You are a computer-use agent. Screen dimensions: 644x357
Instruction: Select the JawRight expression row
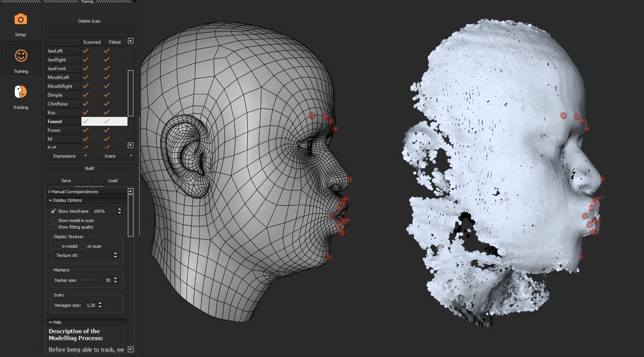[86, 59]
